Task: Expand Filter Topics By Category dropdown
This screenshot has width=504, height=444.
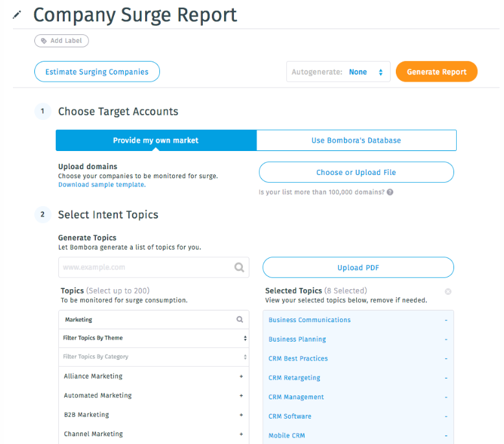Action: (154, 357)
